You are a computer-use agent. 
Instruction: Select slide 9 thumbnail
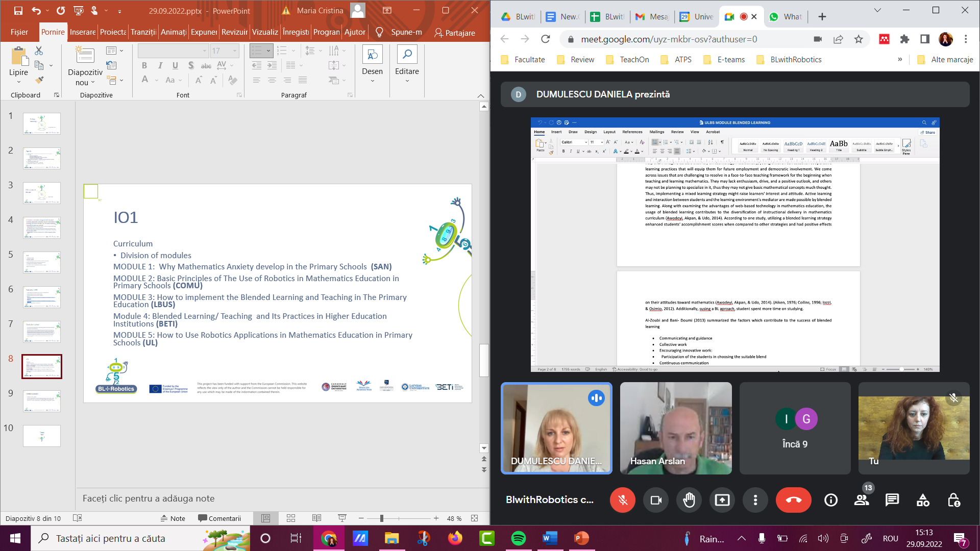pyautogui.click(x=42, y=401)
